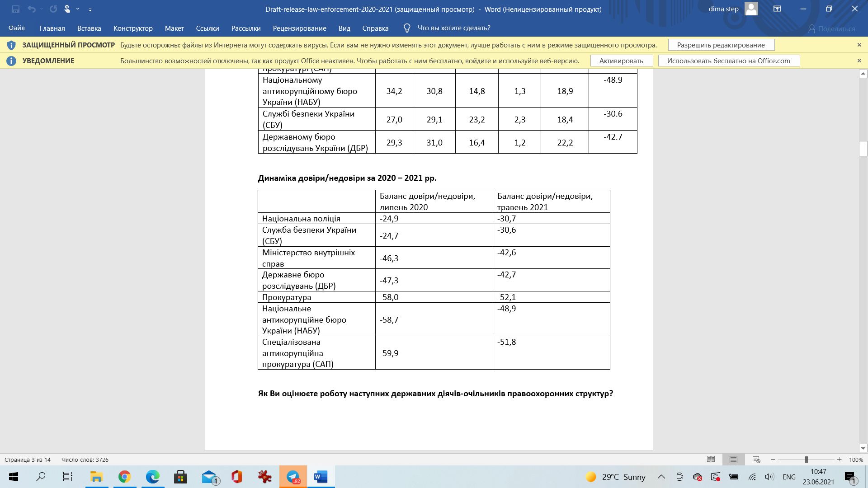Click the zoom in plus icon
Image resolution: width=868 pixels, height=488 pixels.
[839, 460]
